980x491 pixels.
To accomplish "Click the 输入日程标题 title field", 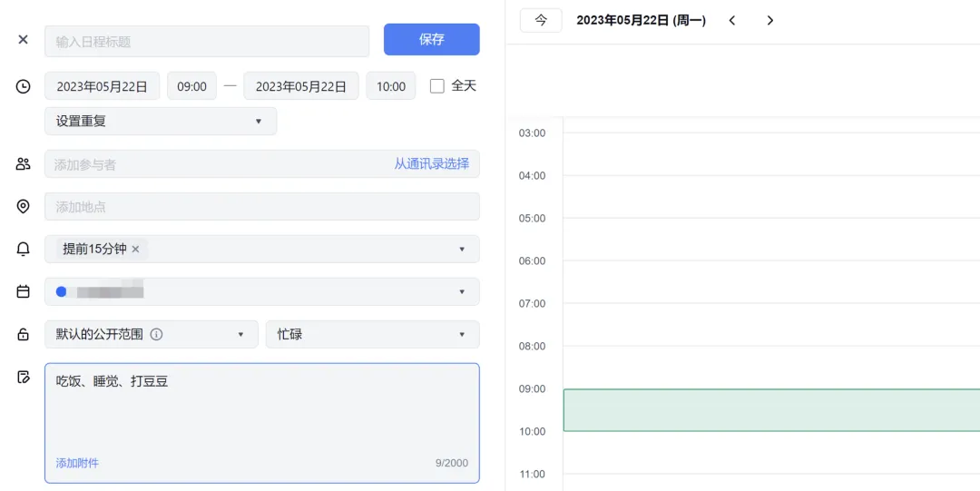I will [x=207, y=41].
